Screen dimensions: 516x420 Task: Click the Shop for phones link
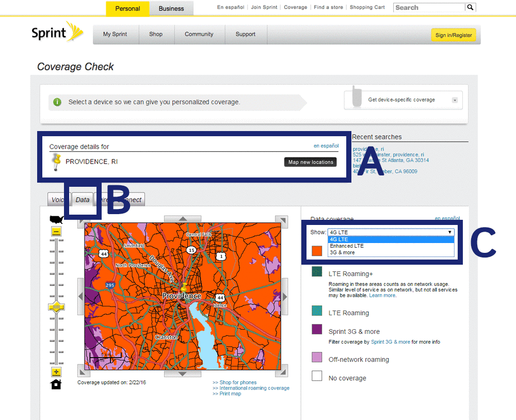[x=238, y=382]
